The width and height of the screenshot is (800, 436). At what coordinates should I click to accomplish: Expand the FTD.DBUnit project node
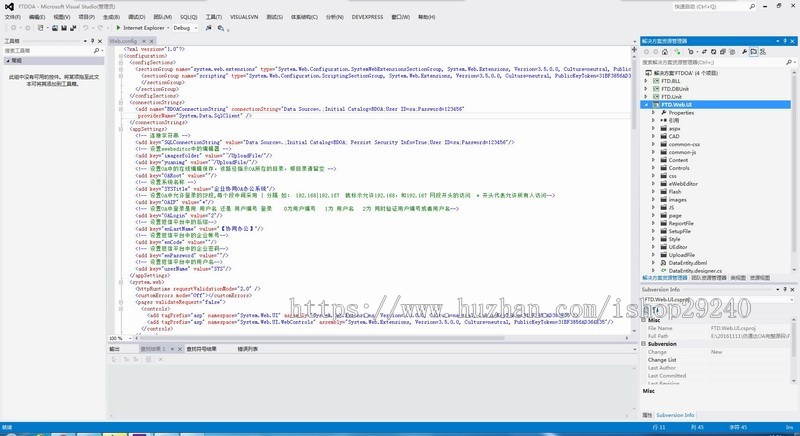click(x=646, y=89)
